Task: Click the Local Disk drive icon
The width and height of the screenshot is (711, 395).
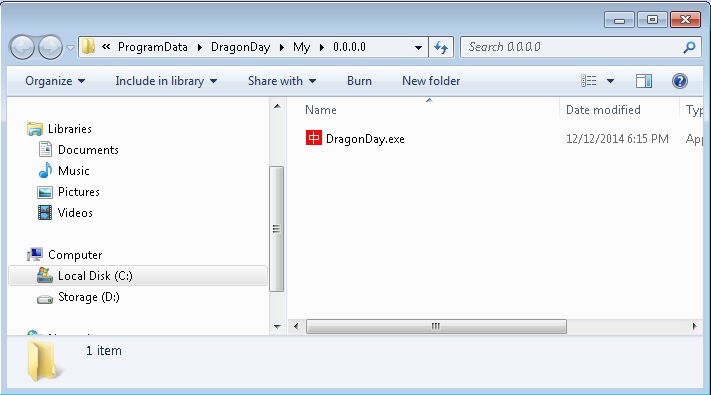Action: click(x=44, y=275)
